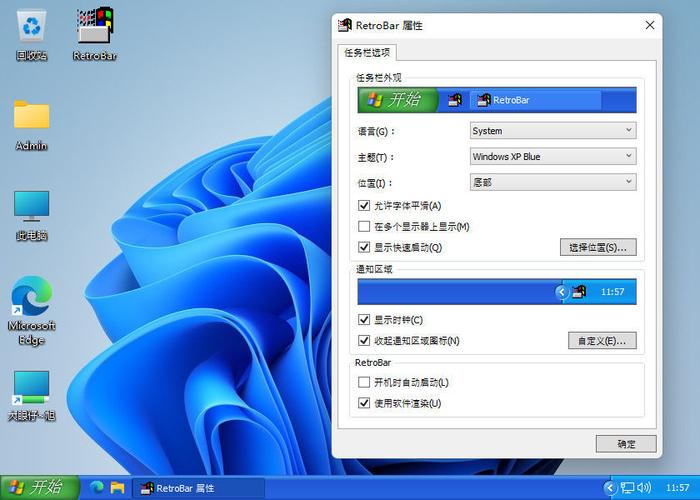The height and width of the screenshot is (500, 700).
Task: Toggle 允许字体平滑 checkbox
Action: pyautogui.click(x=364, y=206)
